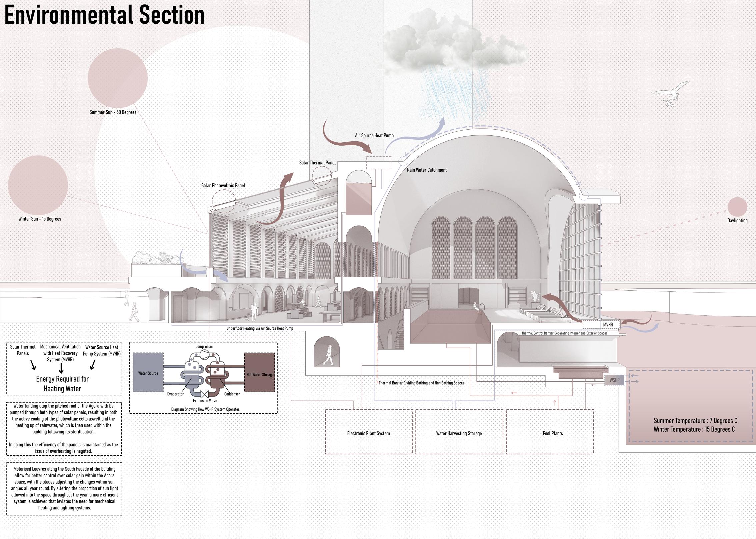Click the dashed Solar Photovoltaic Panel circle

[x=224, y=201]
